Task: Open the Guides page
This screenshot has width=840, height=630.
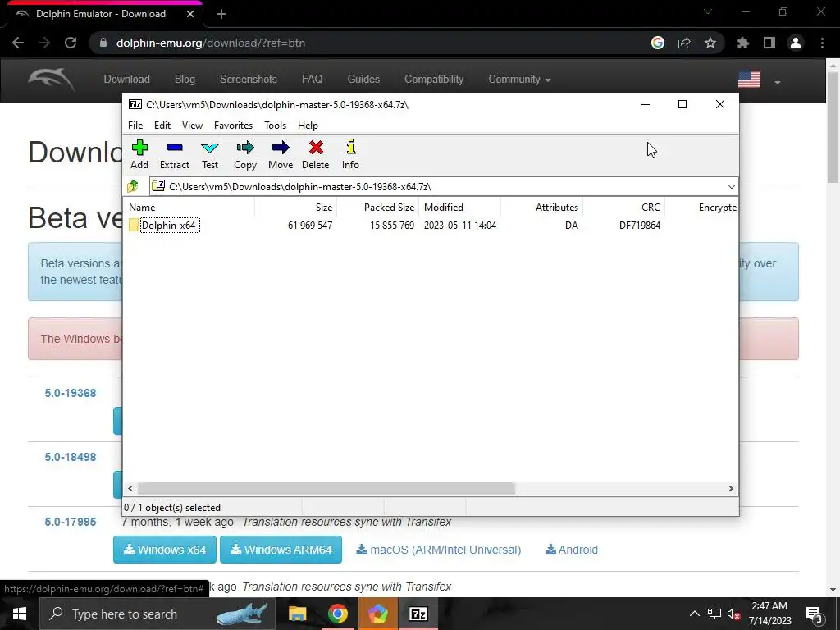Action: point(363,80)
